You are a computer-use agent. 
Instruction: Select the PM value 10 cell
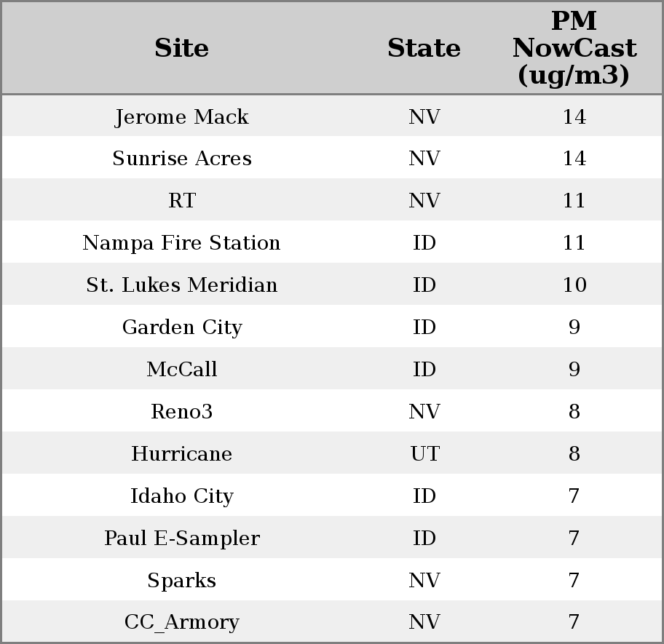tap(574, 285)
